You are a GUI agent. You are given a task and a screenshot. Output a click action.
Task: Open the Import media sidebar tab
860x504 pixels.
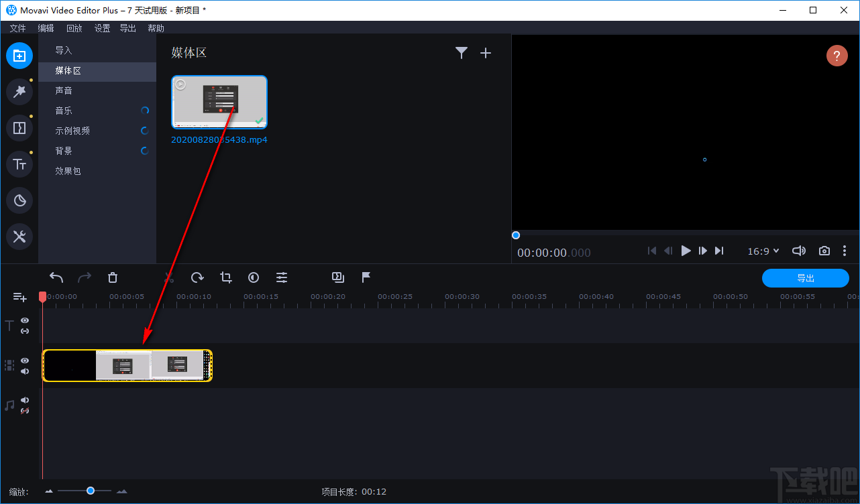click(x=19, y=56)
